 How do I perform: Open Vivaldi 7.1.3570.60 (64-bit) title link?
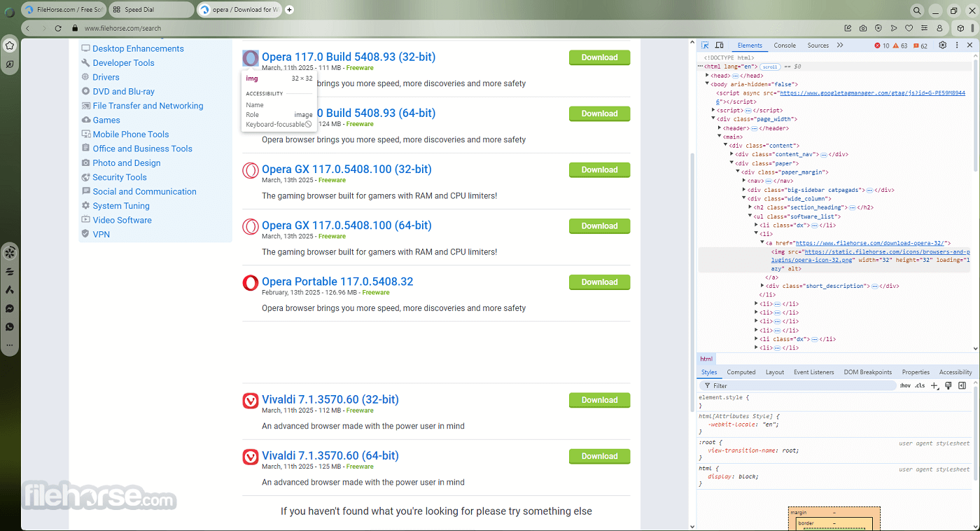pos(330,455)
